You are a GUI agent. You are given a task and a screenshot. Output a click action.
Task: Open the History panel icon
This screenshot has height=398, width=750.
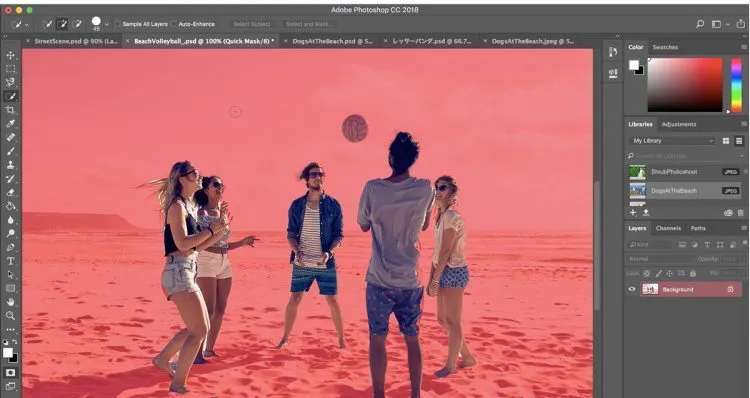tap(613, 53)
